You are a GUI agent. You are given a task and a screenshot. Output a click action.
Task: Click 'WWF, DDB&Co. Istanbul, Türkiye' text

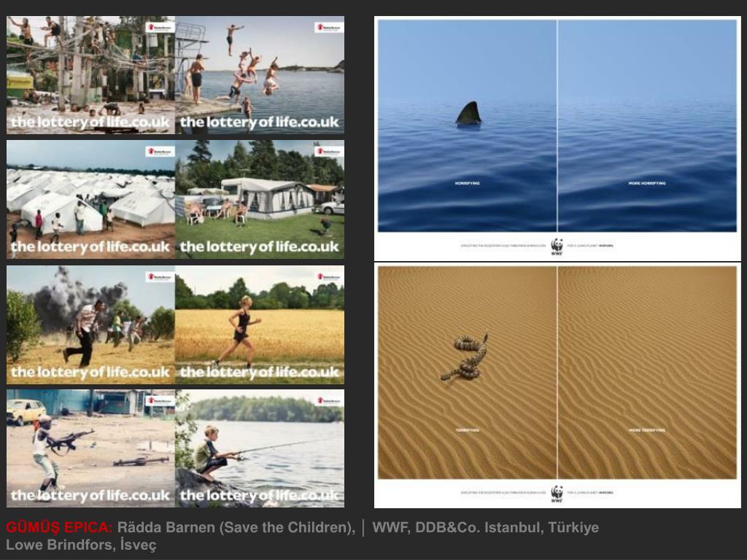(485, 528)
